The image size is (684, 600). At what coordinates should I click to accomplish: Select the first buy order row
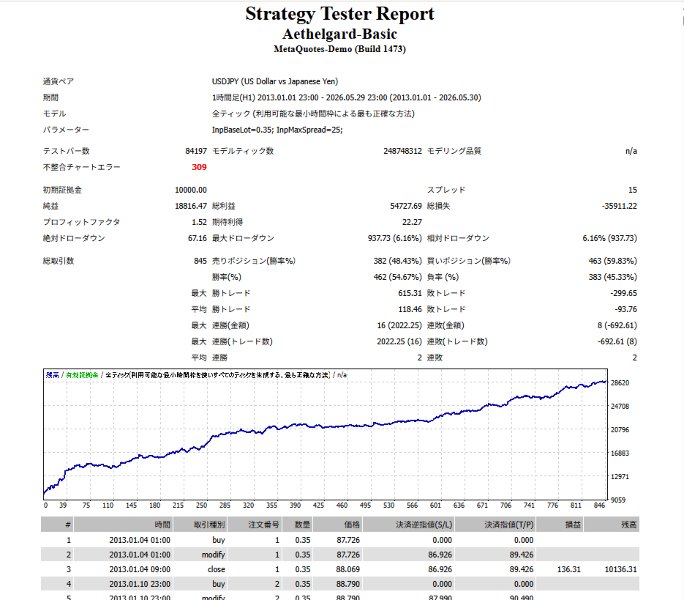tap(340, 540)
